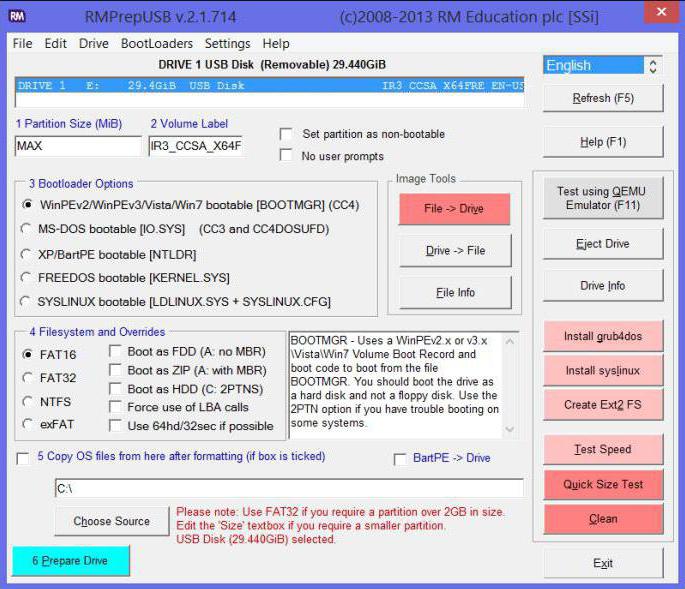This screenshot has width=685, height=589.
Task: Click scroll-up arrow of BOOTMGR description box
Action: (x=509, y=341)
